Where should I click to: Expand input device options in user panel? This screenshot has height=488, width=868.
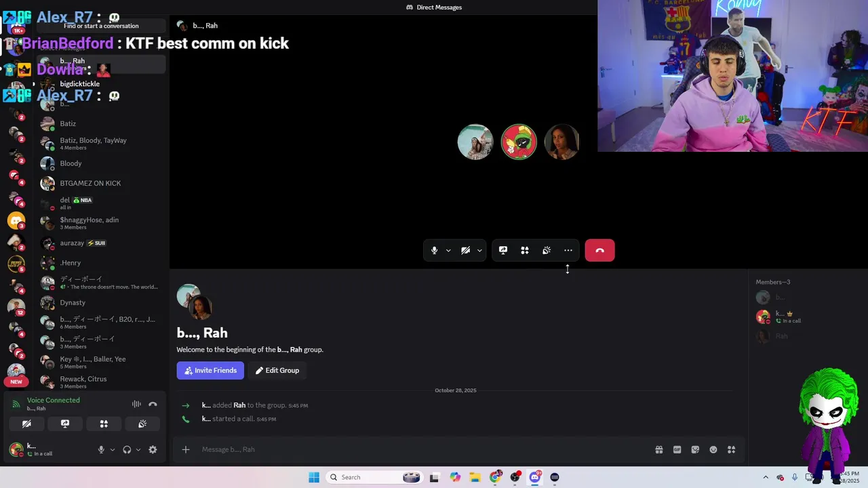[x=113, y=449]
